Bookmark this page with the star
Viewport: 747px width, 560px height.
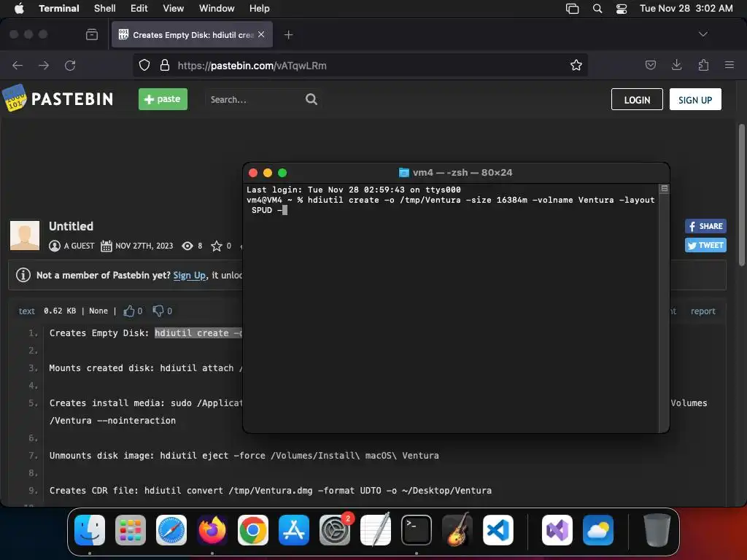click(576, 65)
